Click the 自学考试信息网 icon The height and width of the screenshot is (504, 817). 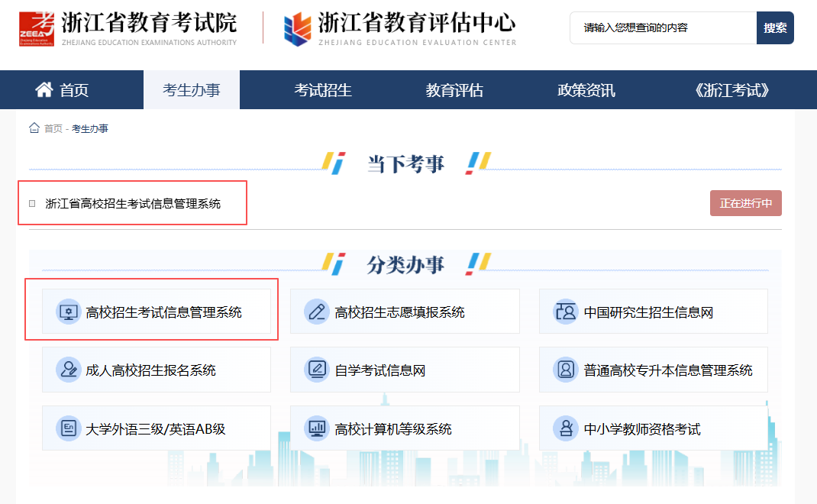coord(316,370)
